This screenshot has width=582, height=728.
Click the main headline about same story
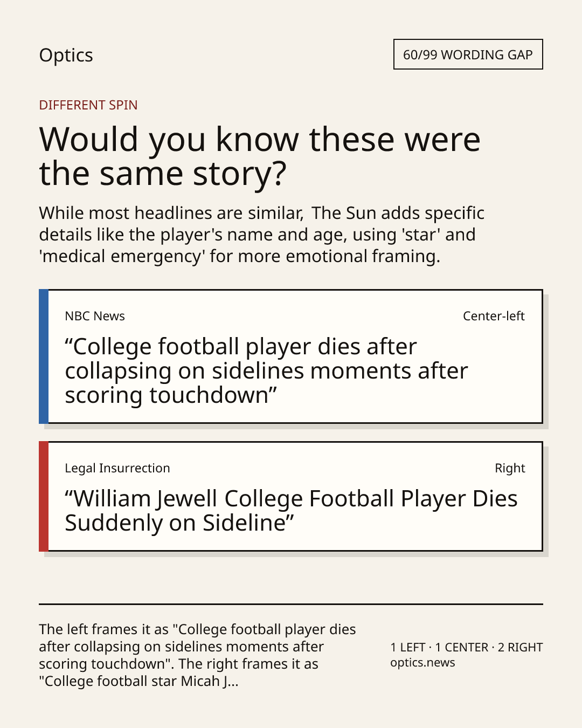click(260, 156)
